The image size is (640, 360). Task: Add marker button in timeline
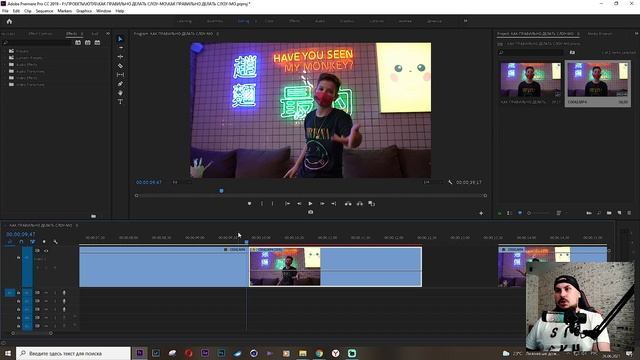[44, 242]
